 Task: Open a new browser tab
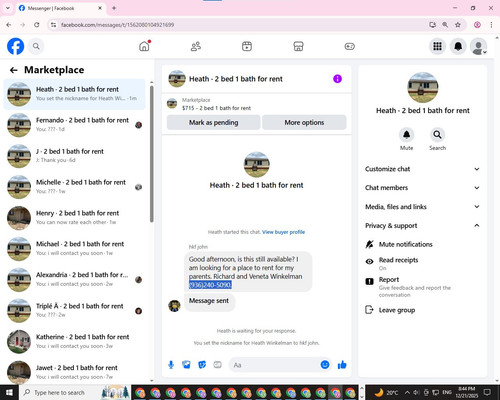point(114,8)
